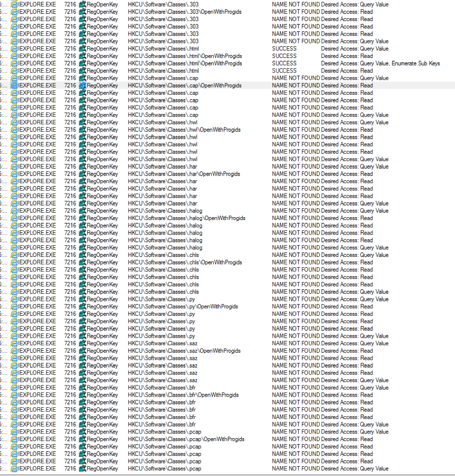Click IEXPLORE.EXE name in .hwl\OpenWithProgids row
The height and width of the screenshot is (476, 455).
[x=37, y=129]
